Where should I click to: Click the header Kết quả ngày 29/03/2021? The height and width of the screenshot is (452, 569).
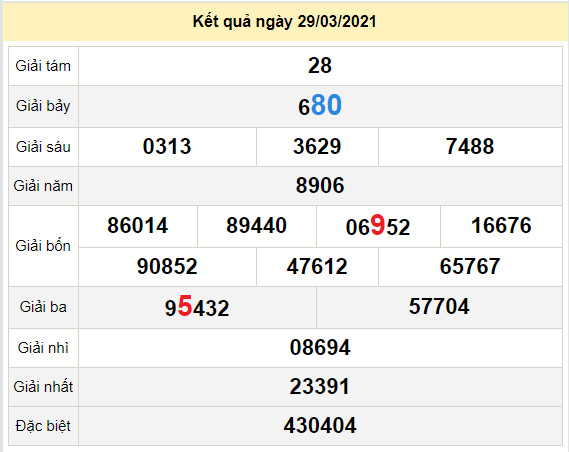[x=284, y=22]
